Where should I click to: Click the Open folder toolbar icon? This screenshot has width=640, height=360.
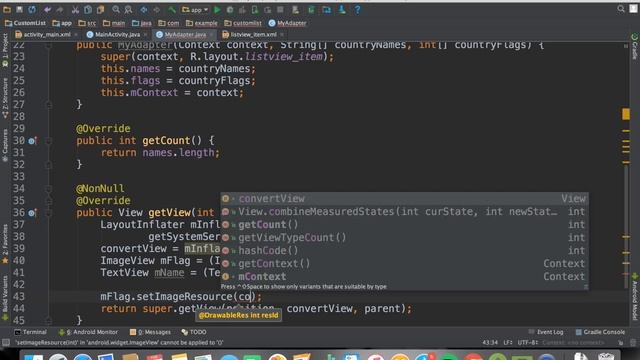tap(7, 9)
